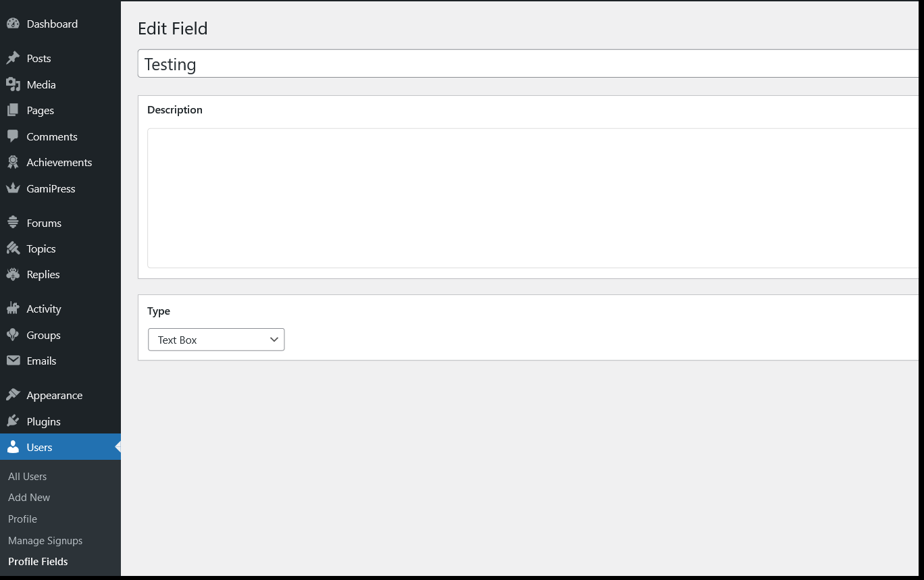Click the Pages icon in sidebar

tap(13, 110)
